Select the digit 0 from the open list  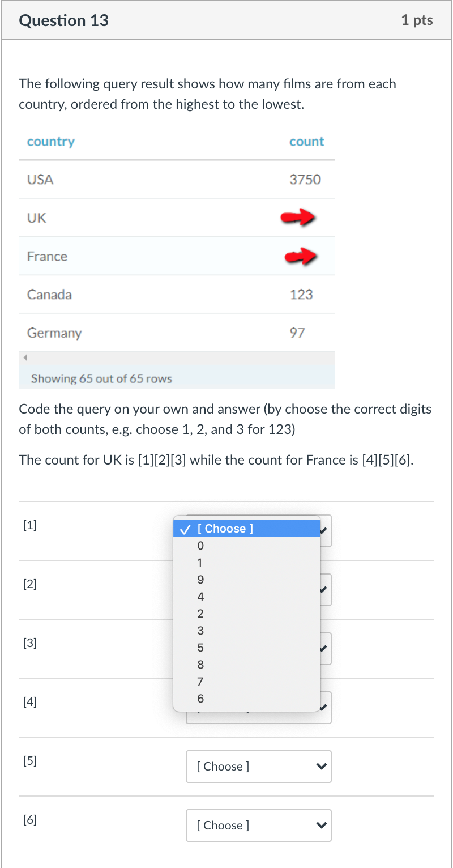tap(200, 546)
